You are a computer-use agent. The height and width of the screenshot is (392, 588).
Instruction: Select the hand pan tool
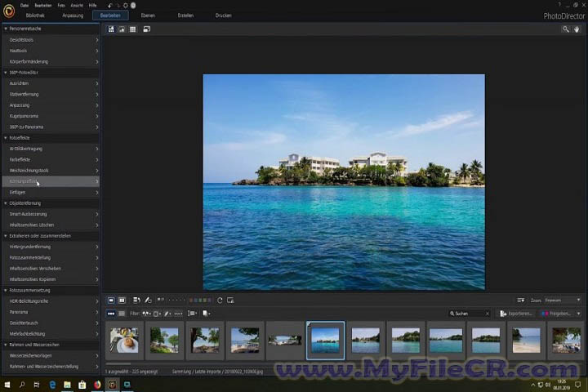click(577, 29)
